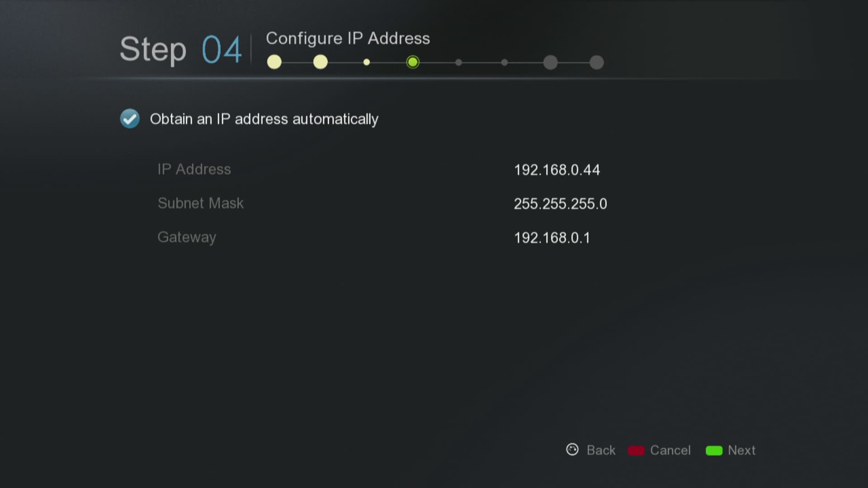Select the Subnet Mask value field
This screenshot has height=488, width=868.
(x=561, y=204)
